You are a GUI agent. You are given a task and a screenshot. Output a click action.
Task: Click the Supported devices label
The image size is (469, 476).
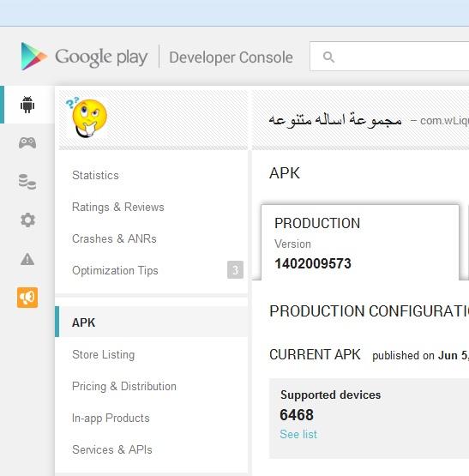click(x=331, y=395)
